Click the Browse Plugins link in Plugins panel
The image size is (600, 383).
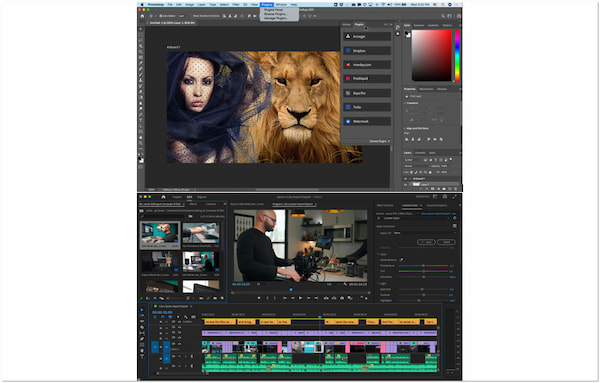tap(380, 141)
